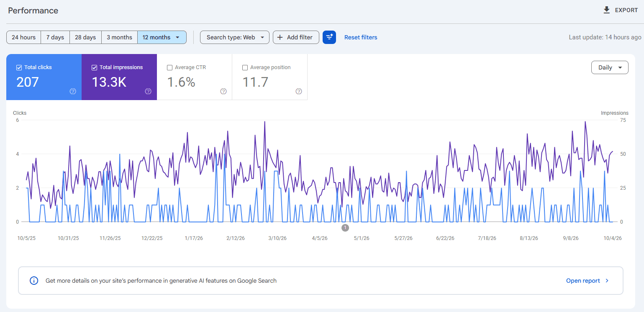Viewport: 644px width, 312px height.
Task: Click the chevron arrow beside Open report
Action: [x=607, y=281]
